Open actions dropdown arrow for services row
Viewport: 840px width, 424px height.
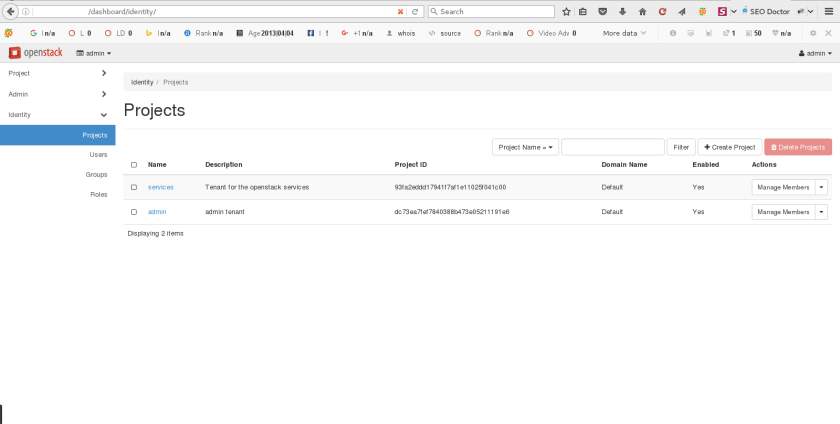pos(821,187)
